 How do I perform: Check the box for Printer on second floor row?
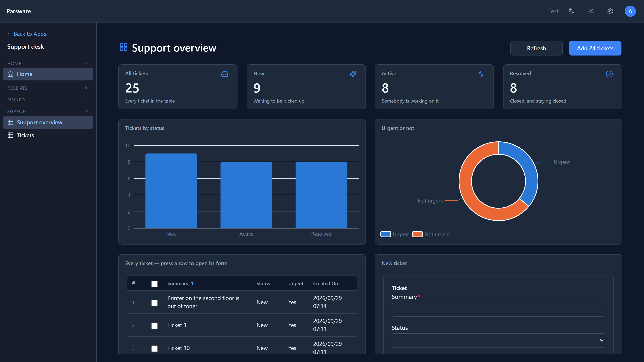click(x=155, y=302)
